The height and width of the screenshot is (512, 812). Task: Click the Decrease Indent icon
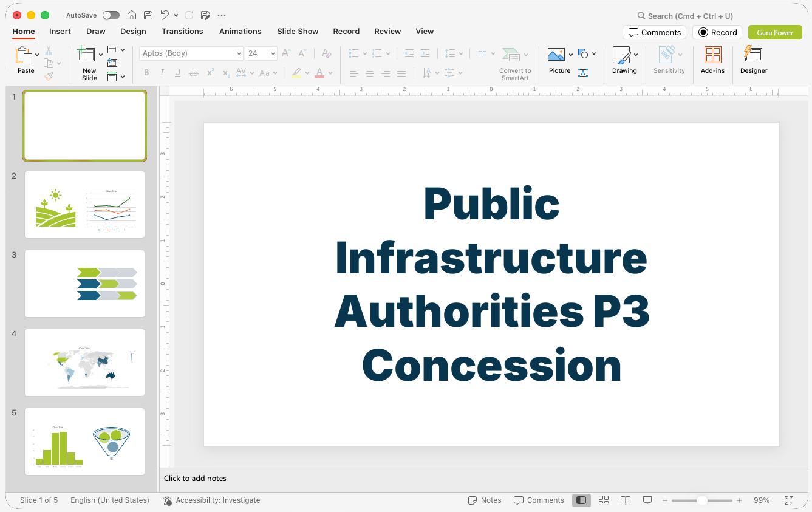point(409,53)
